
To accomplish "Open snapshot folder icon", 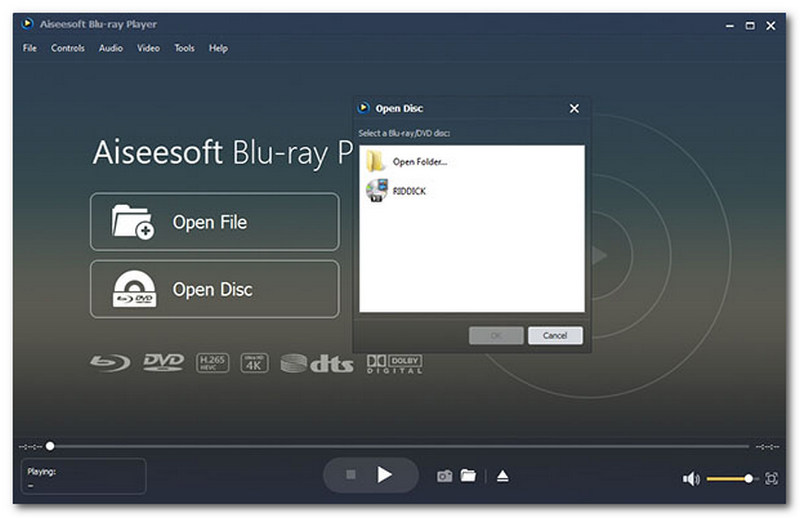I will click(x=468, y=475).
